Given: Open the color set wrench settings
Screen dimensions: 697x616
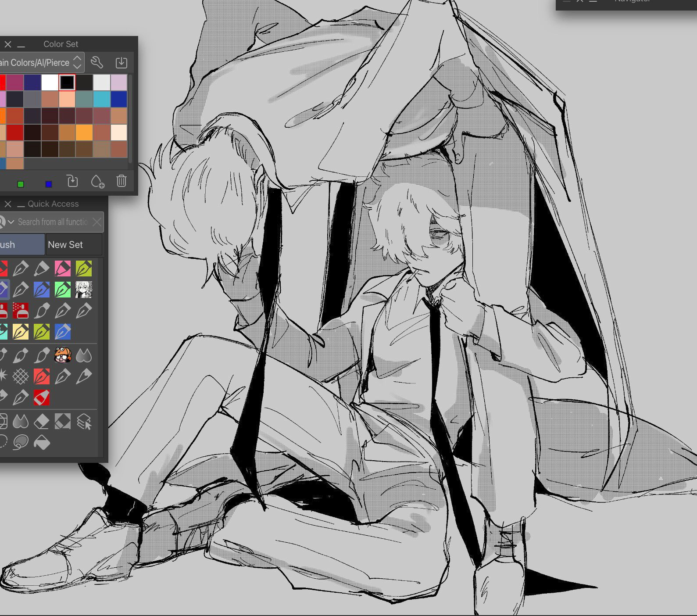Looking at the screenshot, I should (97, 63).
